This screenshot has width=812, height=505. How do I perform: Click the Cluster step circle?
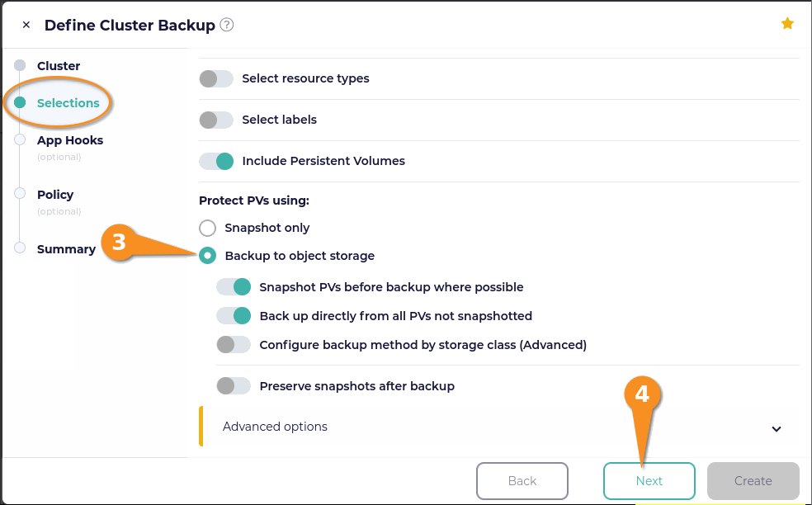coord(20,65)
